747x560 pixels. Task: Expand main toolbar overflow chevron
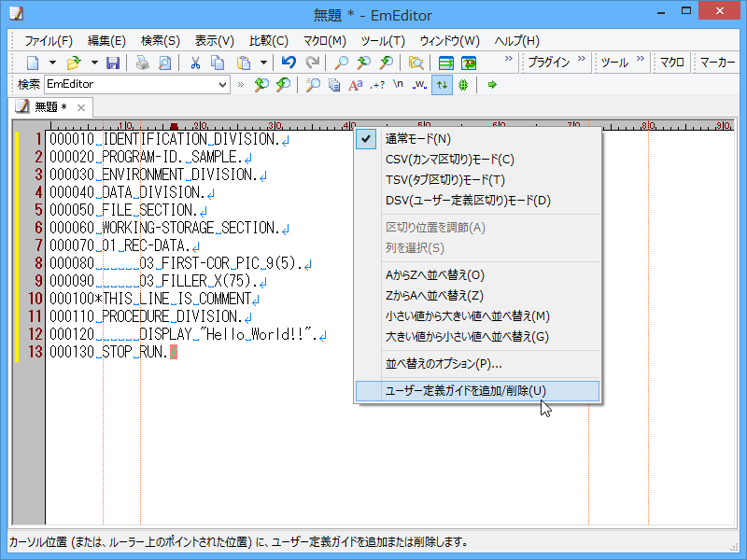509,59
